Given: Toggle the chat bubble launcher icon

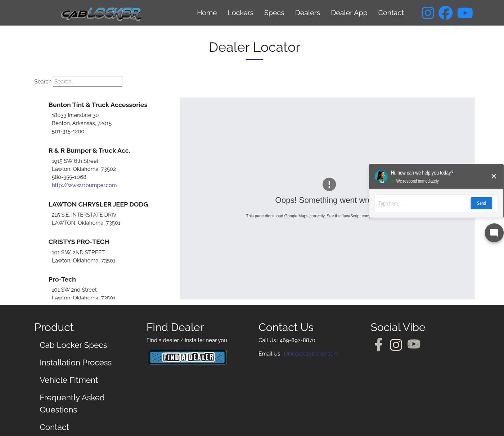Looking at the screenshot, I should coord(494,233).
